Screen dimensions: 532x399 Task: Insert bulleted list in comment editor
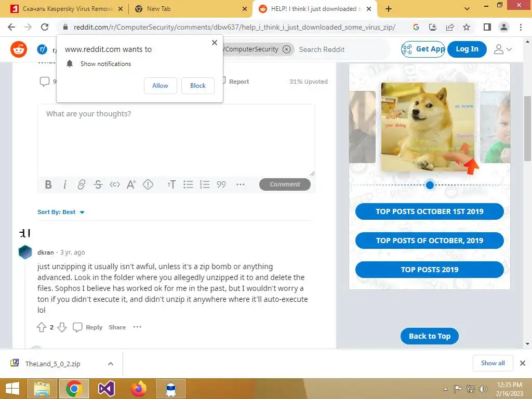point(188,184)
